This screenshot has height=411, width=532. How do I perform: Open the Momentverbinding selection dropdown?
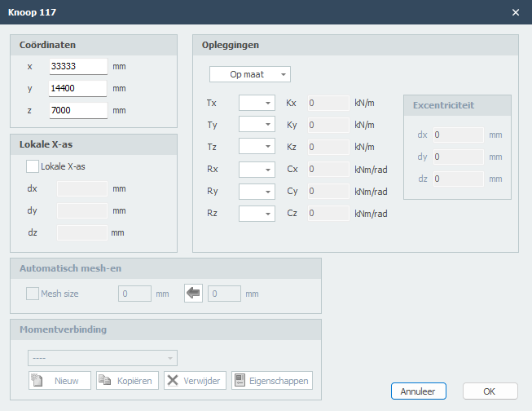tap(103, 358)
